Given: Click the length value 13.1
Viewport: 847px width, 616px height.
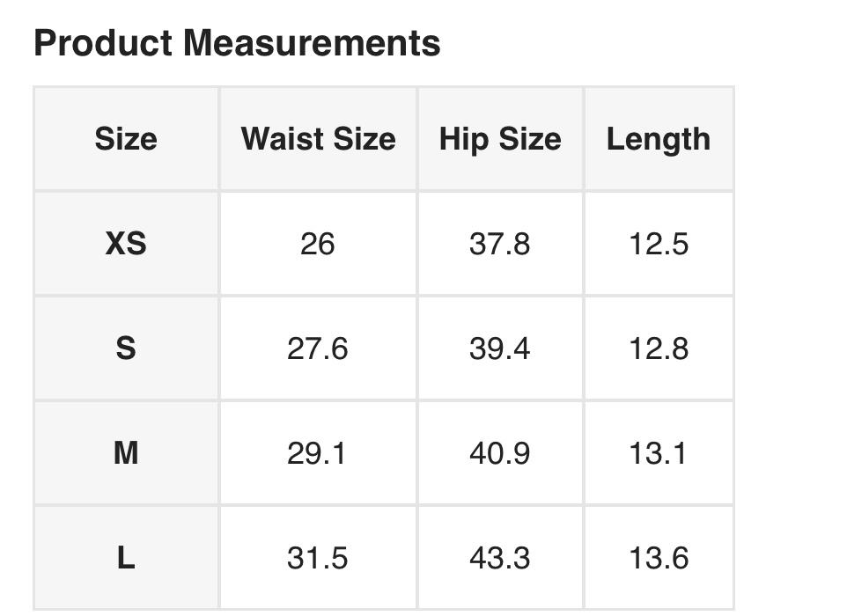Looking at the screenshot, I should coord(658,453).
